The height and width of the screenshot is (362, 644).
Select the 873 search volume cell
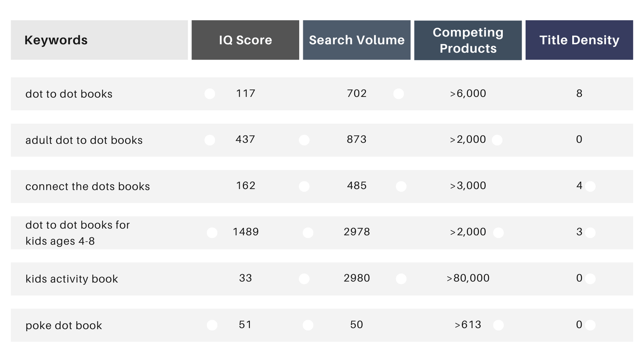[356, 139]
